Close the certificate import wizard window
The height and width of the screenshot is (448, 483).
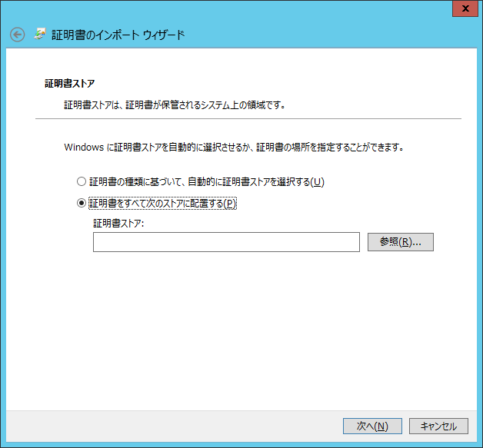coord(465,8)
